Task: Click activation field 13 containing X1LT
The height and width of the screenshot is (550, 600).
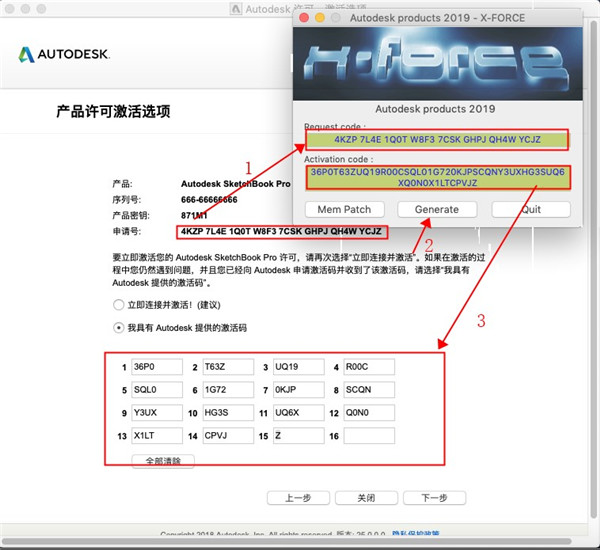Action: [x=157, y=436]
